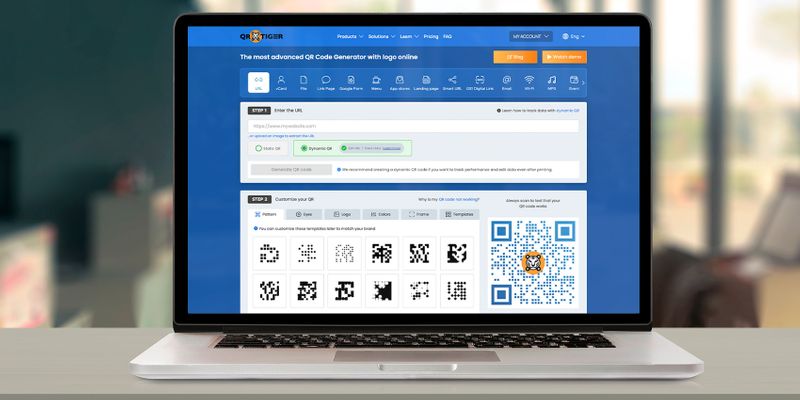Open the My Account dropdown

(531, 37)
